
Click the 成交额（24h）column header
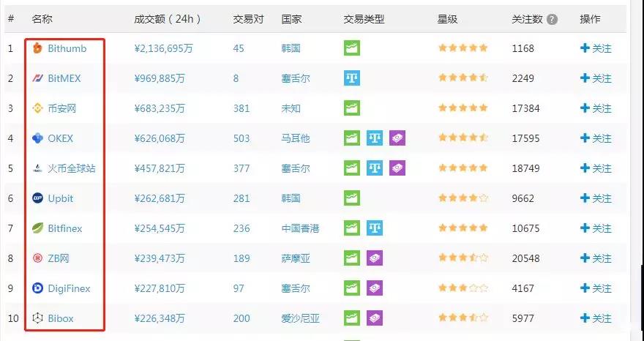click(x=168, y=19)
